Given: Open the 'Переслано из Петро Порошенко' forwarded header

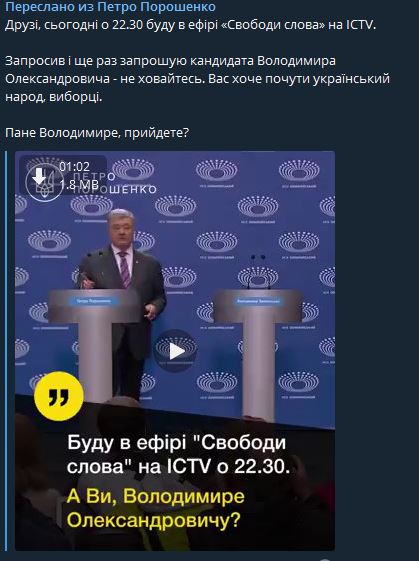Looking at the screenshot, I should pyautogui.click(x=110, y=6).
